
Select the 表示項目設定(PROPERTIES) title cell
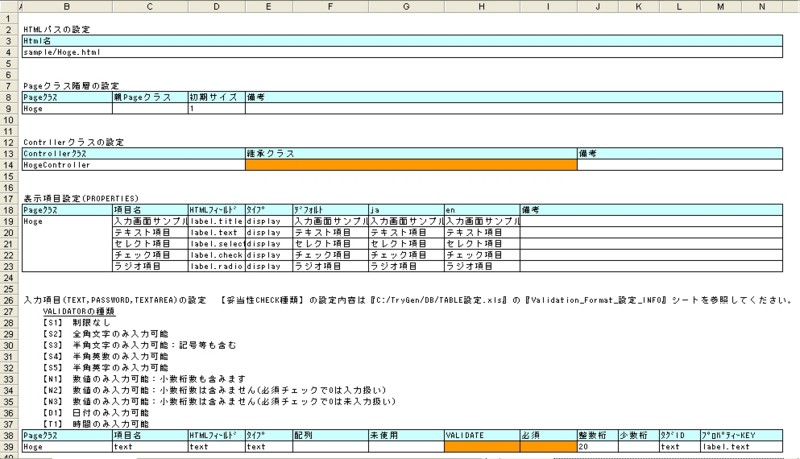click(x=81, y=198)
